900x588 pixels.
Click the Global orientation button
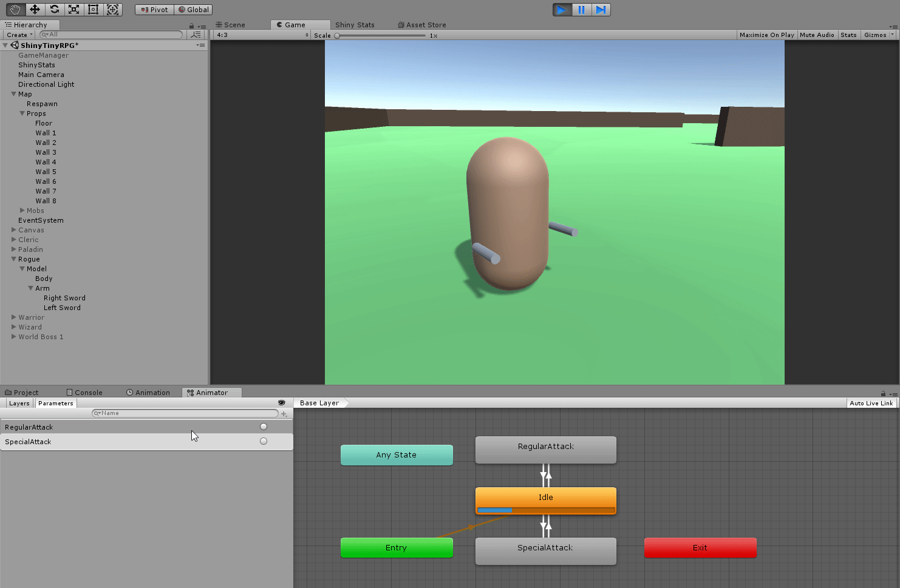[193, 9]
